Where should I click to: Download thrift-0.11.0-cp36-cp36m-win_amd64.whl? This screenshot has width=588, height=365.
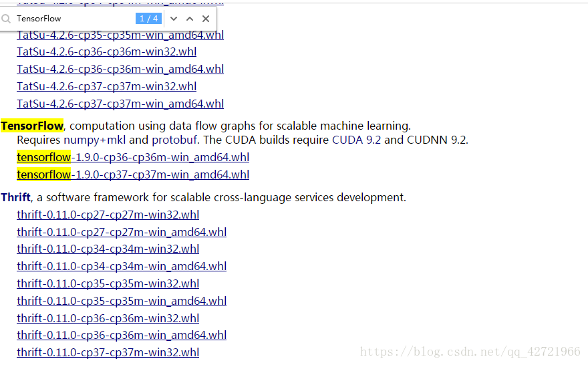click(122, 335)
